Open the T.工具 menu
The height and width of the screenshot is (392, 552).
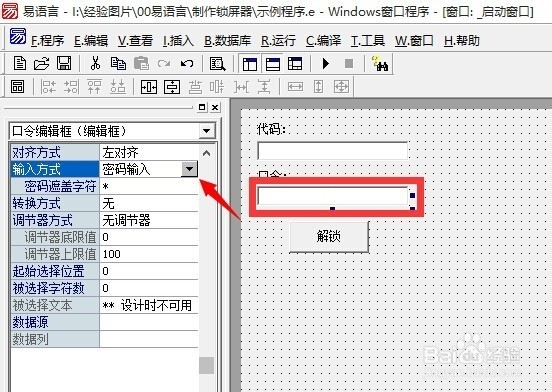coord(368,41)
